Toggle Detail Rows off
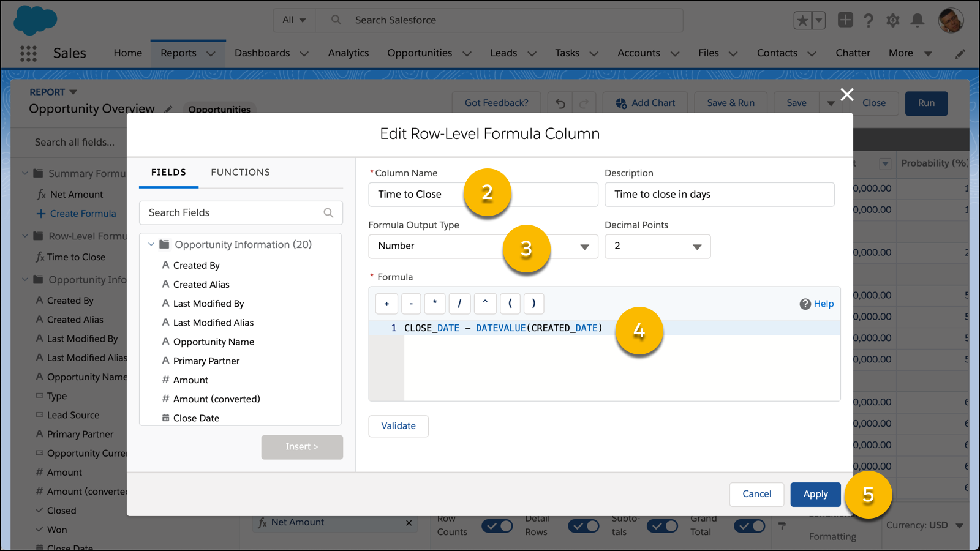Screen dimensions: 980x551 pyautogui.click(x=583, y=526)
